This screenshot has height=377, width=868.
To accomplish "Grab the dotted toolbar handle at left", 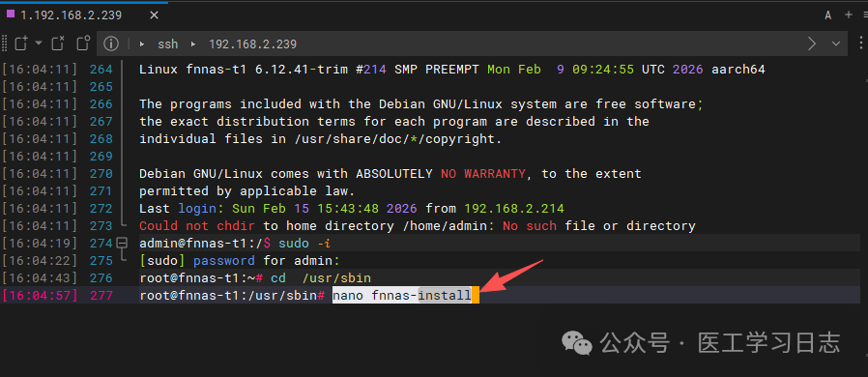I will click(x=5, y=43).
